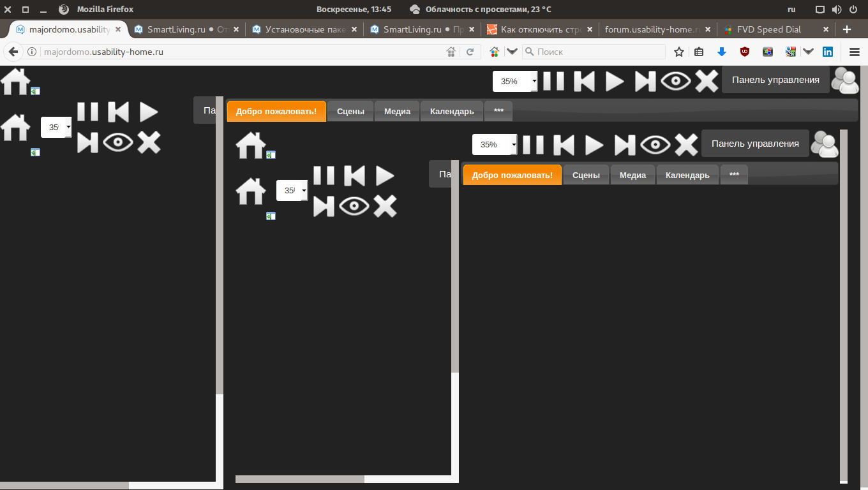
Task: Open the 35% dropdown in innermost nested toolbar
Action: click(495, 145)
